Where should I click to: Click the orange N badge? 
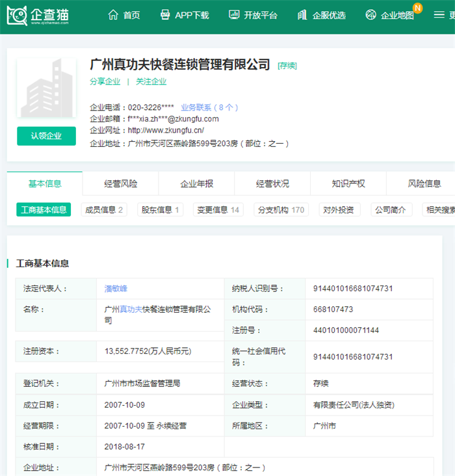click(x=418, y=8)
